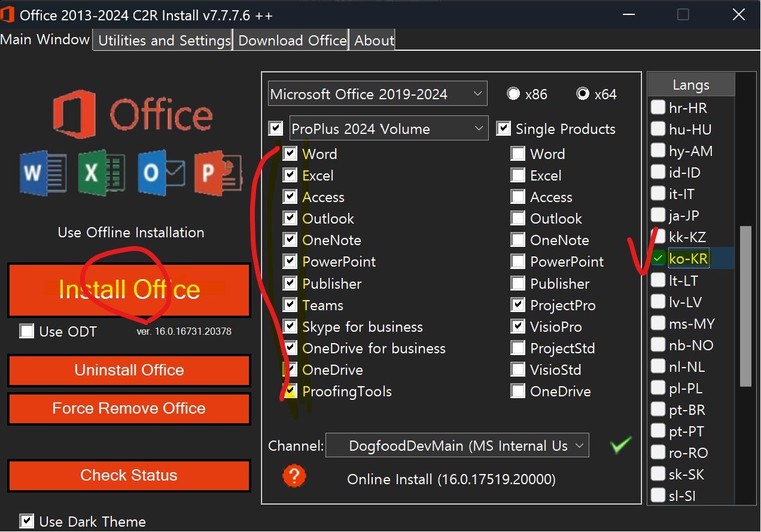Uncheck PowerPoint in the ProPlus suite list
This screenshot has width=761, height=532.
(290, 261)
